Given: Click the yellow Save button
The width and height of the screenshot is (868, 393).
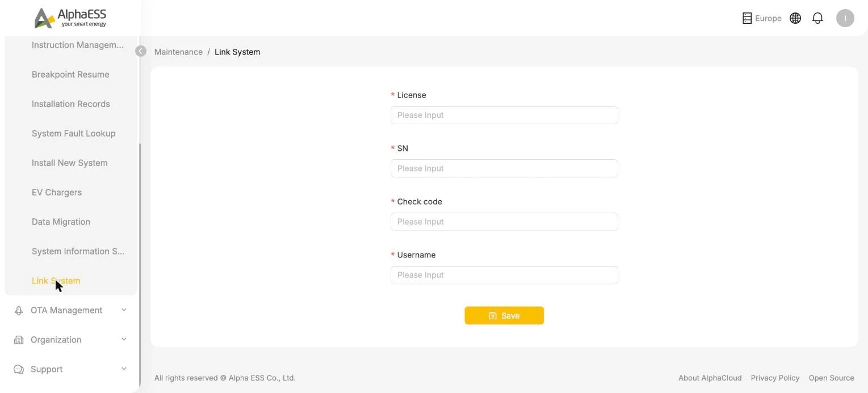Looking at the screenshot, I should (504, 316).
